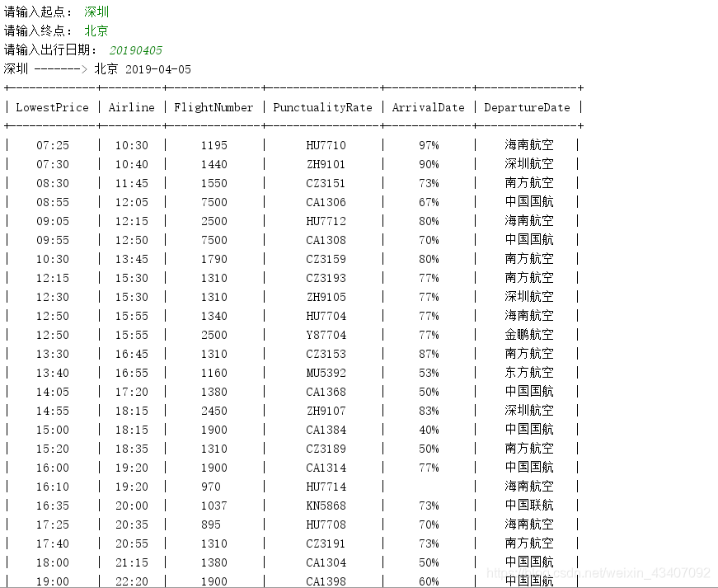The image size is (718, 588).
Task: Click flight code ZH9105
Action: tap(326, 297)
